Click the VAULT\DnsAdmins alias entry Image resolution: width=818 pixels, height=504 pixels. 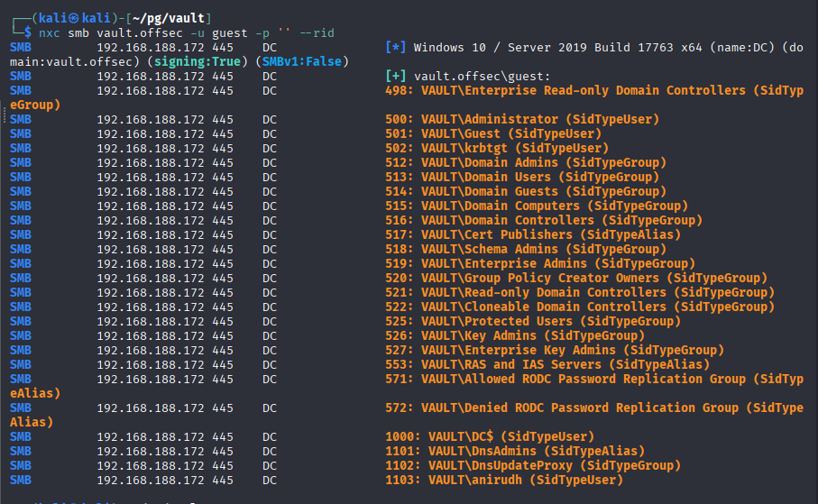point(515,452)
